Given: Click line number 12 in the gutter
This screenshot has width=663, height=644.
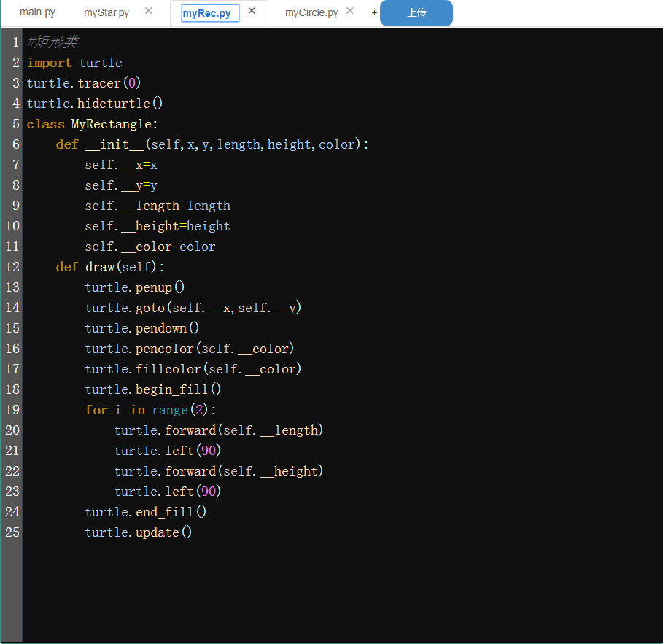Looking at the screenshot, I should pos(12,267).
